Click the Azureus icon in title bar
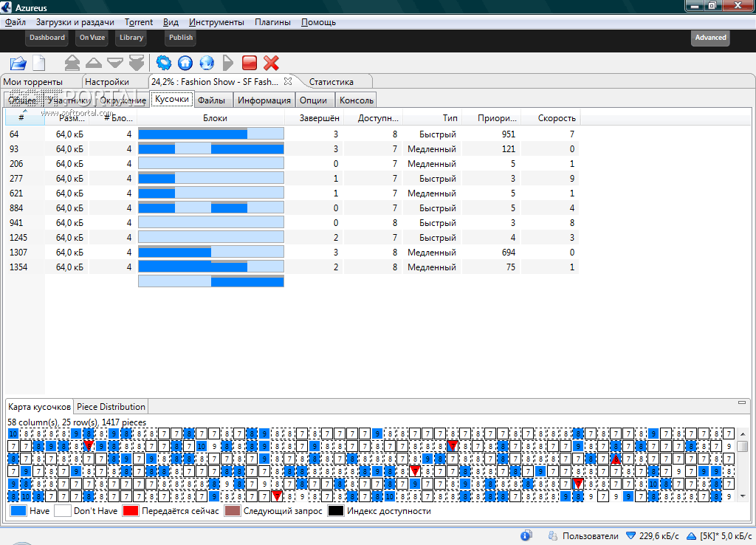Screen dimensions: 756x545 click(x=6, y=7)
